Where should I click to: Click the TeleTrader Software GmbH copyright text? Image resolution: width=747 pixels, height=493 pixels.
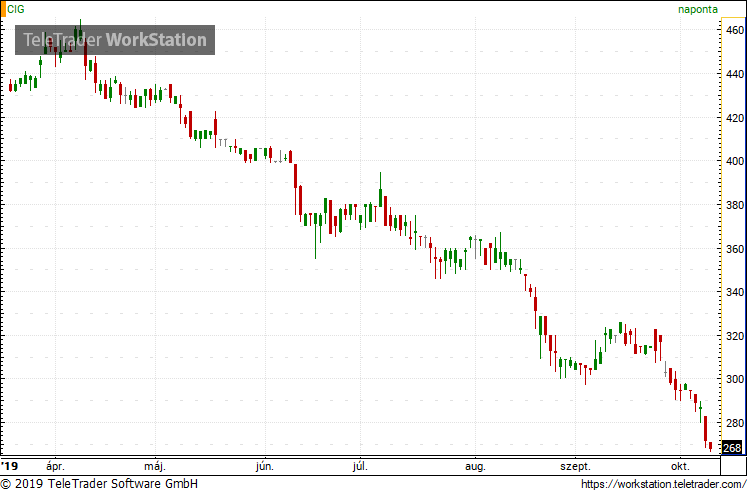(x=99, y=484)
